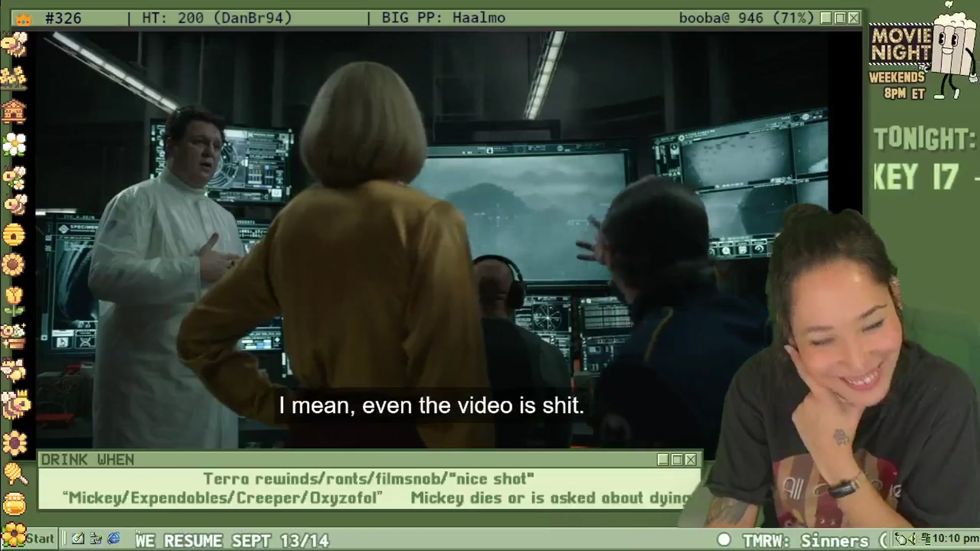Open the network connections quick launch icon
The width and height of the screenshot is (980, 551).
click(x=95, y=538)
